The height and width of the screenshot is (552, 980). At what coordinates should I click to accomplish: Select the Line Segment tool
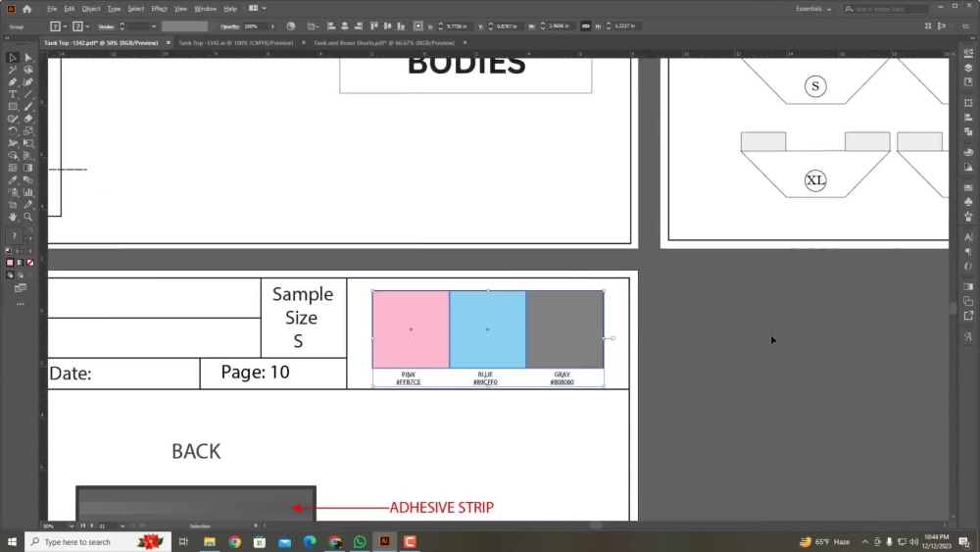28,94
